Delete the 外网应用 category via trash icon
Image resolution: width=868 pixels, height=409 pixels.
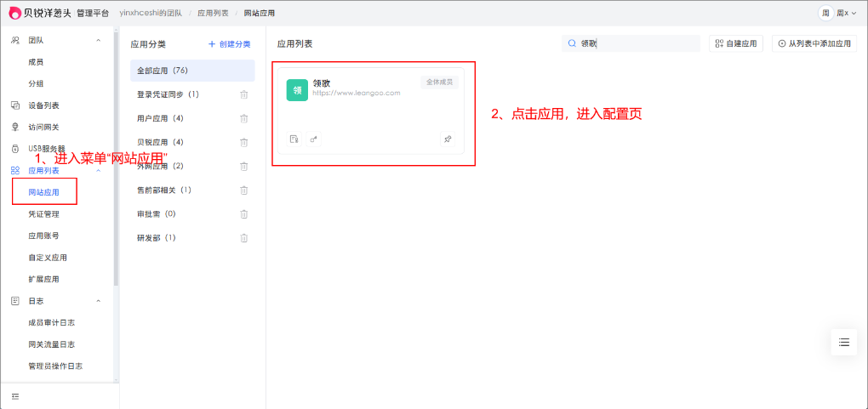[243, 166]
